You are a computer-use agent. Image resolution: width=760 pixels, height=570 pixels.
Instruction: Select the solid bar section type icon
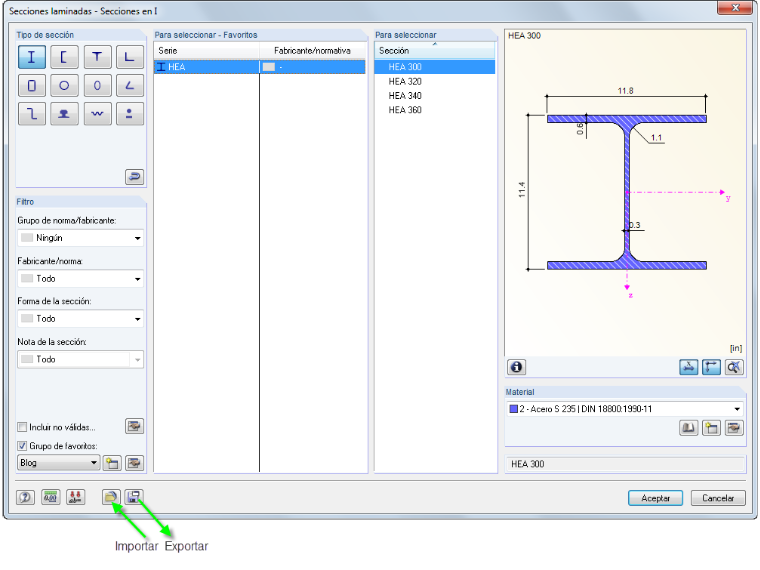click(x=129, y=114)
